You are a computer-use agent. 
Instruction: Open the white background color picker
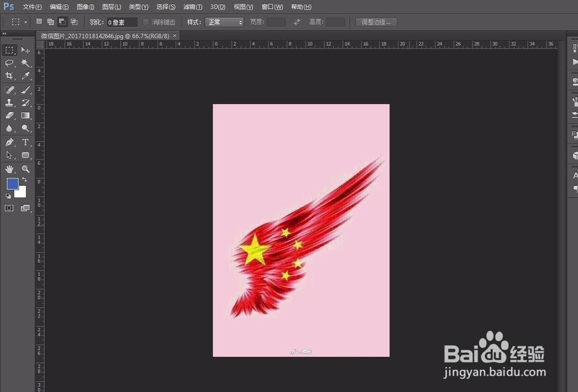click(x=21, y=193)
